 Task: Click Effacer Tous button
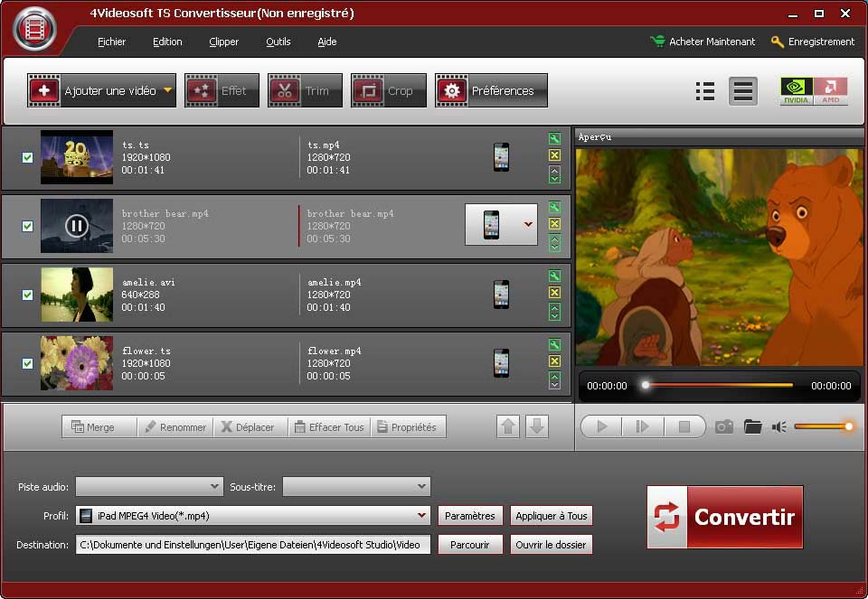pyautogui.click(x=329, y=427)
